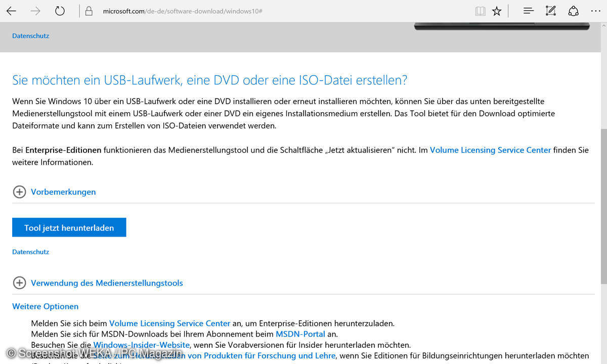This screenshot has height=364, width=607.
Task: Open the Produkten für Forschung und Lehre link
Action: tap(214, 355)
